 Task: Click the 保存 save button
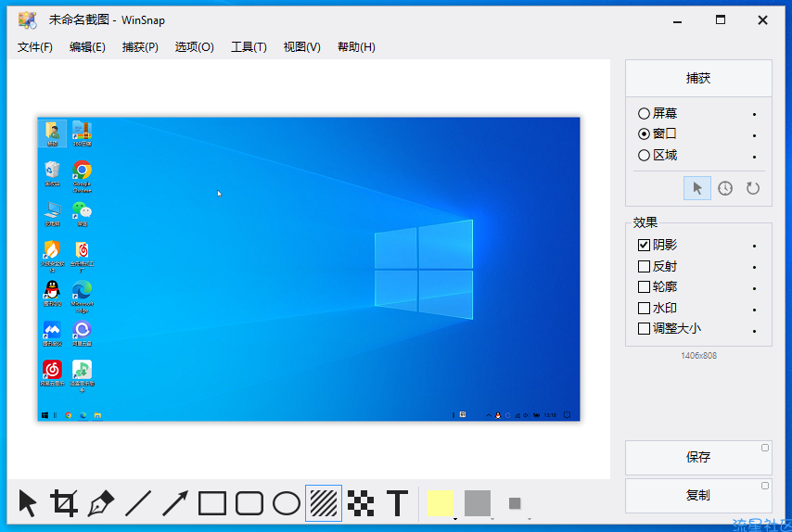(x=698, y=457)
